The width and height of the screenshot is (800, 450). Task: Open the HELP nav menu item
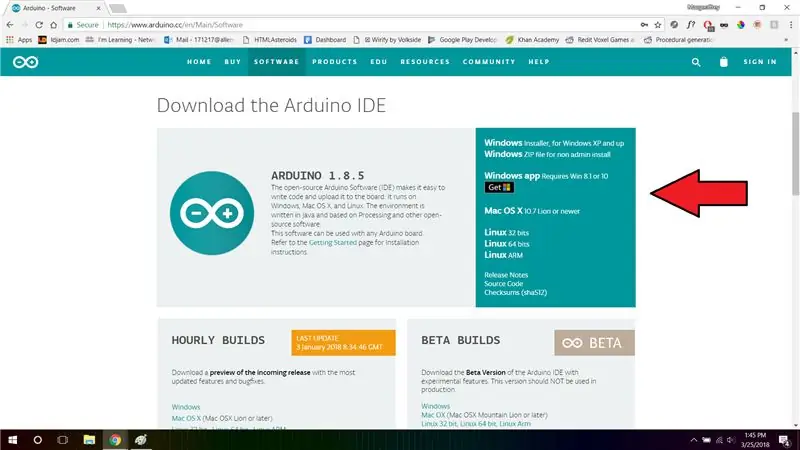(539, 62)
